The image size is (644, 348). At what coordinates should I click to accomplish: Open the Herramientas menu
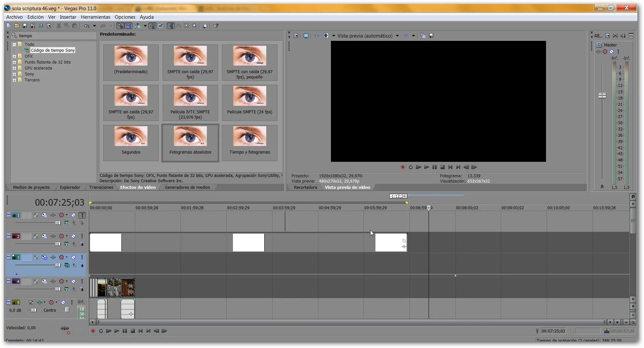tap(96, 17)
